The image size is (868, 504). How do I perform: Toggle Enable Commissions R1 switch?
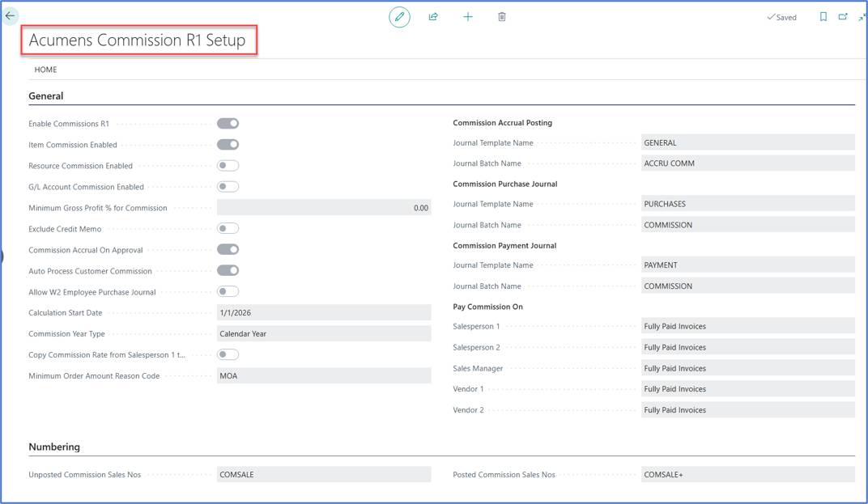pos(228,124)
